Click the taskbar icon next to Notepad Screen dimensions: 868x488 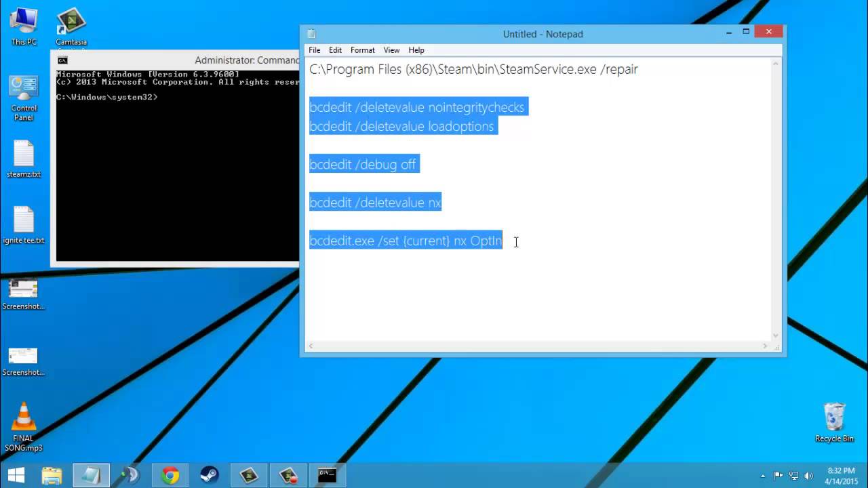(x=130, y=475)
